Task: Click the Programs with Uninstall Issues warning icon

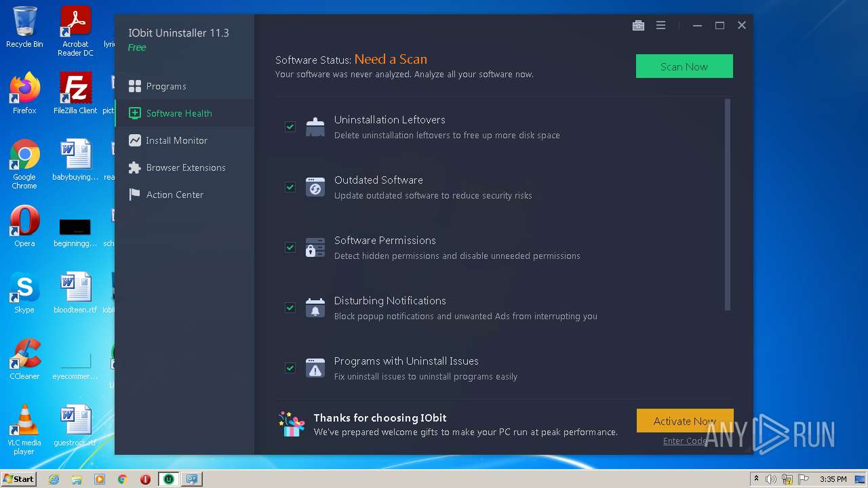Action: [x=315, y=368]
